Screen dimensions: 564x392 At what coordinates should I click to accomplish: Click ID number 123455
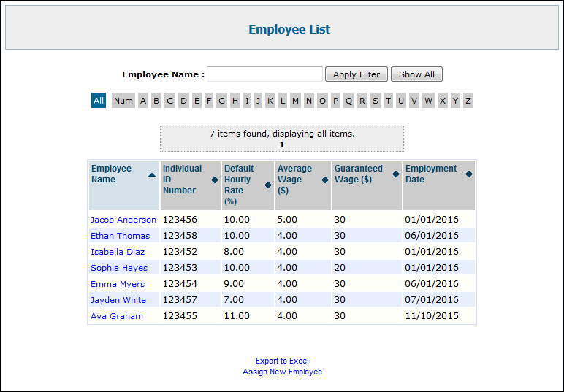180,316
